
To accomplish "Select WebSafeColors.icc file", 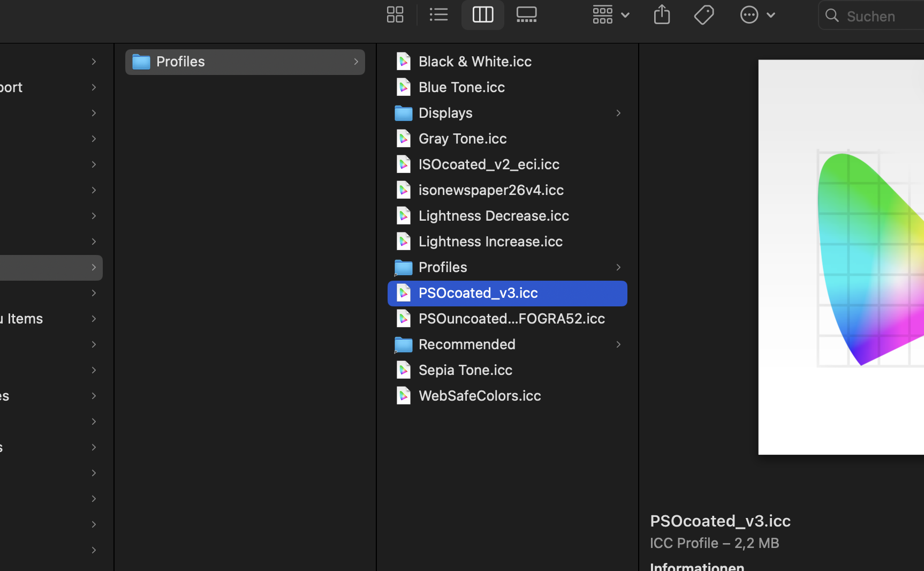I will point(479,396).
